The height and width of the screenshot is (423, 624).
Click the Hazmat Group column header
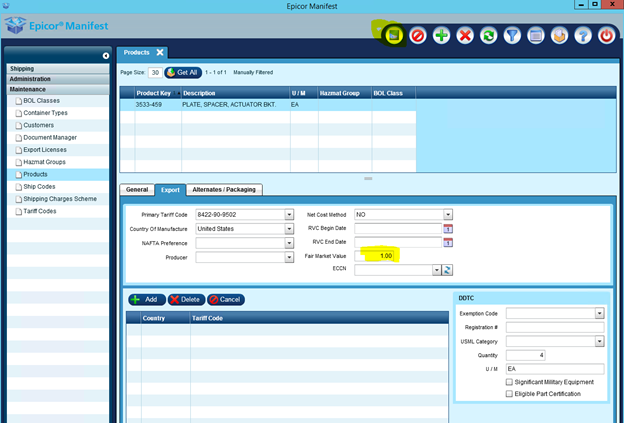click(345, 93)
